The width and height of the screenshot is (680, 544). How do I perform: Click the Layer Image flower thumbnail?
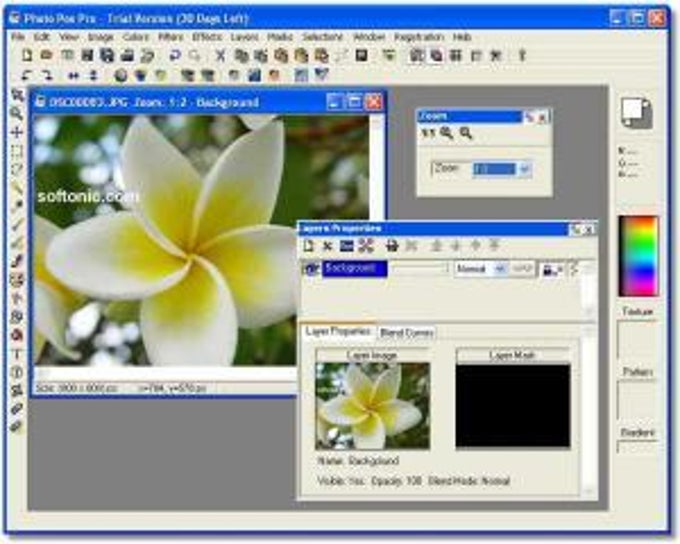[x=373, y=405]
